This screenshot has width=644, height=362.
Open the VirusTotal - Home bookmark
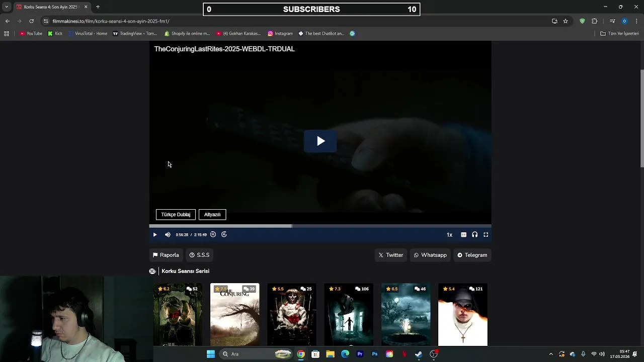(x=88, y=34)
